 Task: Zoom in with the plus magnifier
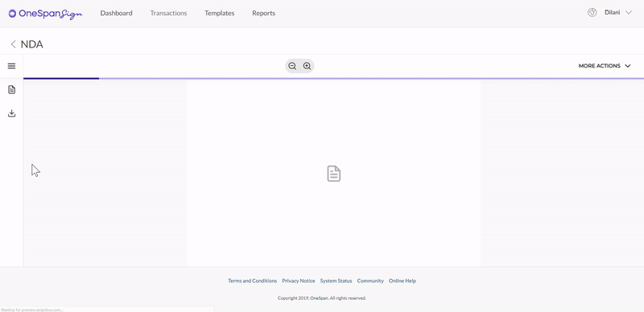[x=307, y=66]
